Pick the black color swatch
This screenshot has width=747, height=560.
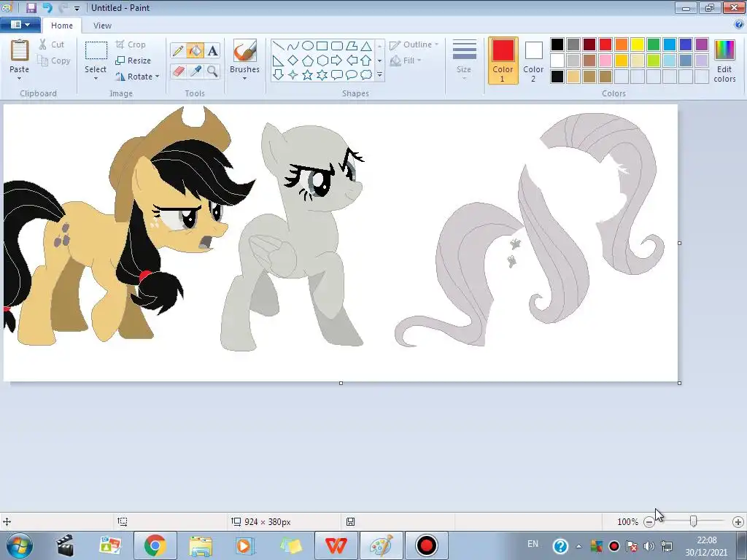(x=557, y=44)
